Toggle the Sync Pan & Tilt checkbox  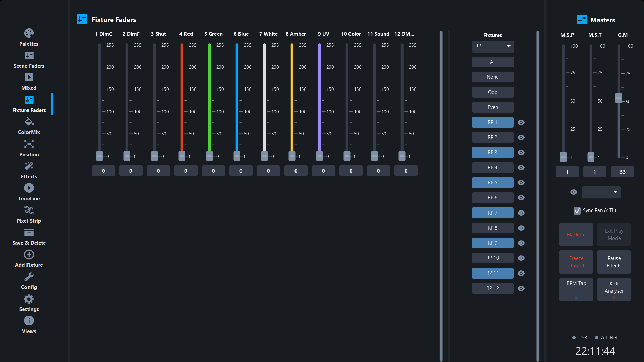(x=577, y=210)
